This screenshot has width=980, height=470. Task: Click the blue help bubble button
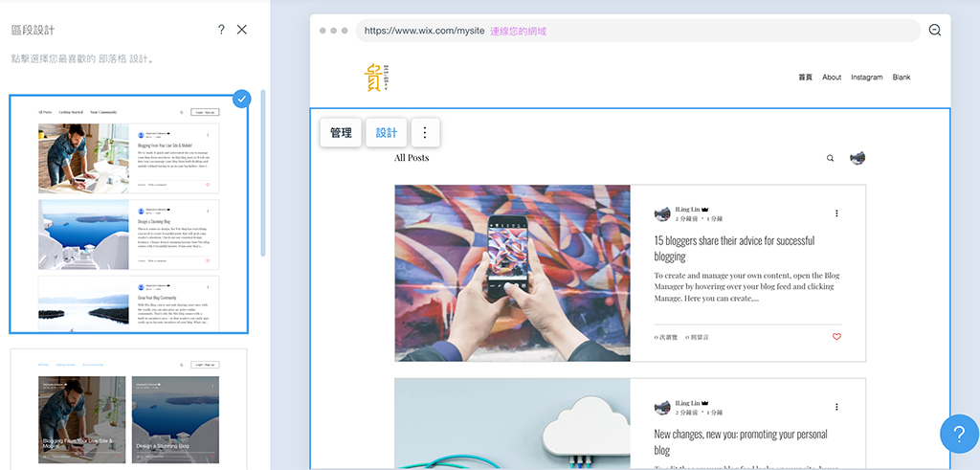click(958, 435)
